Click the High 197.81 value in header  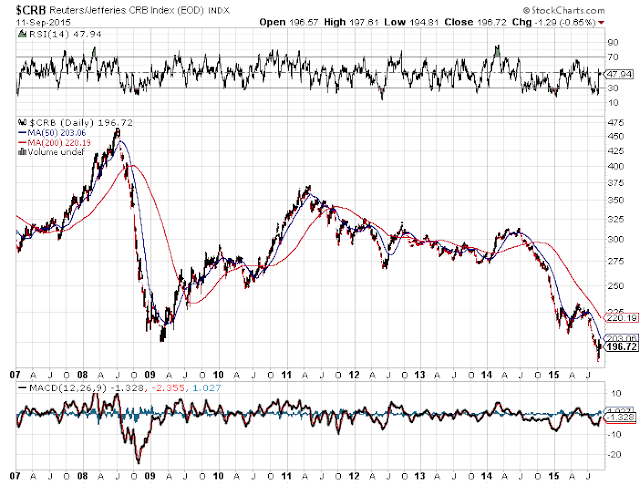[351, 22]
